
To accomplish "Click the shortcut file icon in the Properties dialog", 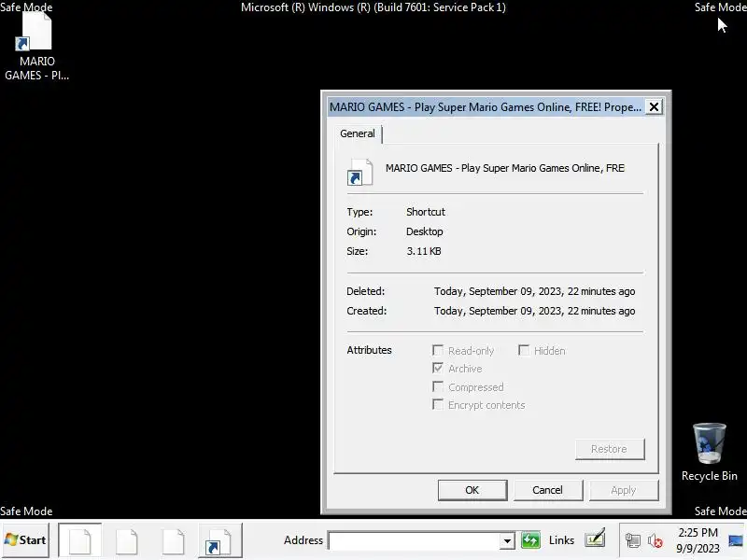I will pyautogui.click(x=359, y=172).
